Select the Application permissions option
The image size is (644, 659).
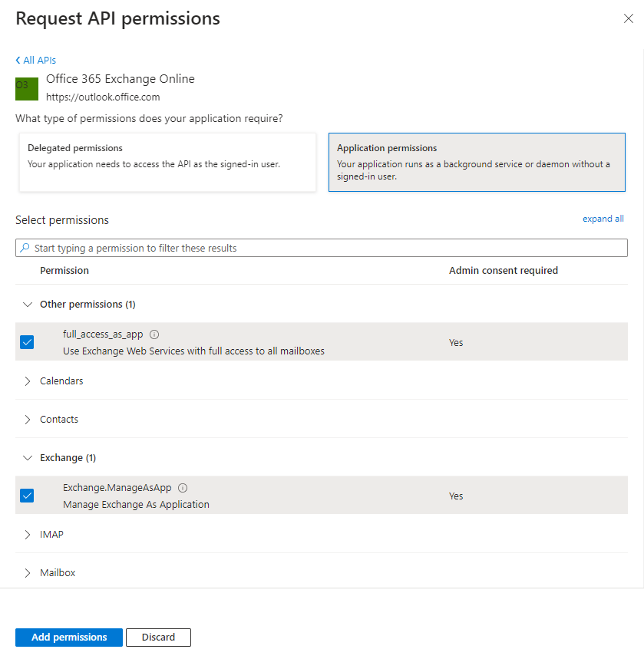point(476,162)
